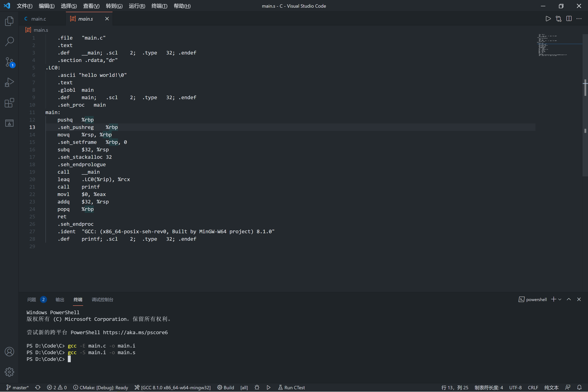Synchronize changes via sync icon in status bar
This screenshot has height=392, width=588.
(38, 387)
